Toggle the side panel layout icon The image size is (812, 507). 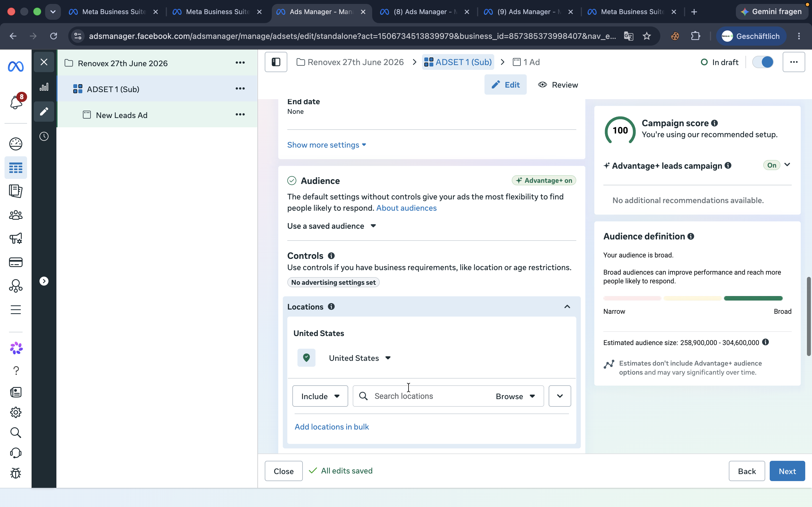276,62
